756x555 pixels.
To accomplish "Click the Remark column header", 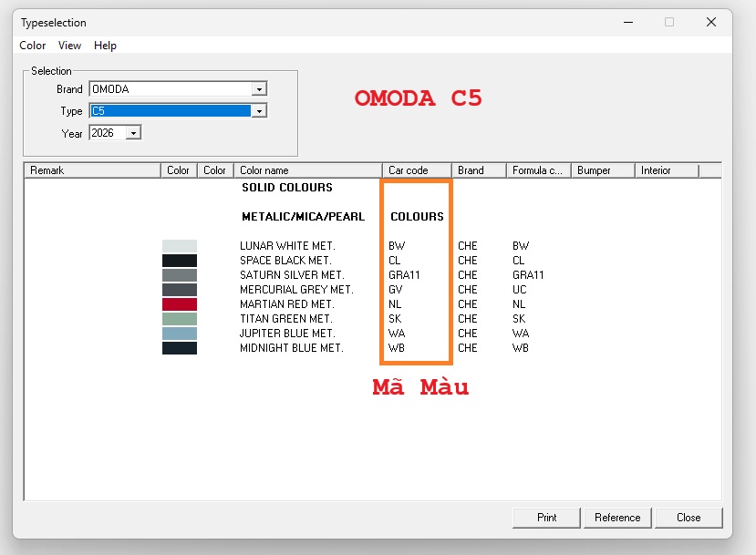I will tap(92, 170).
